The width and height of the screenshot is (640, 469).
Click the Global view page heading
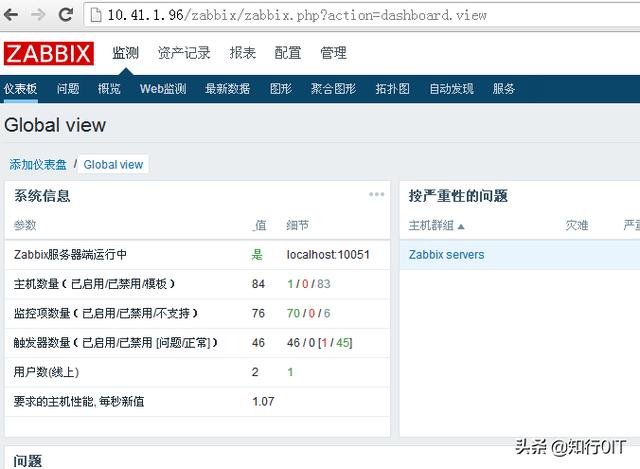pyautogui.click(x=55, y=125)
